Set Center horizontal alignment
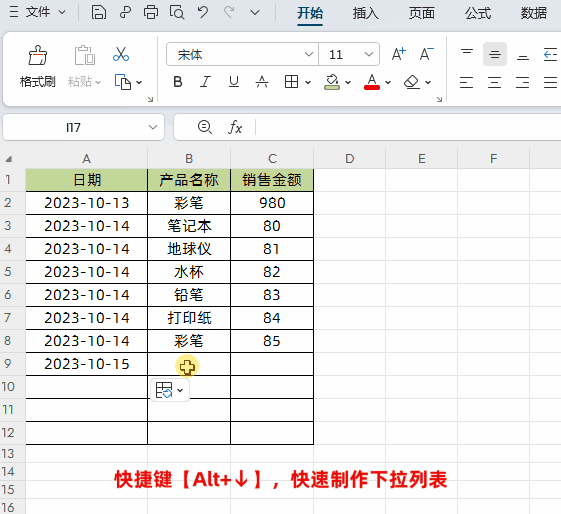This screenshot has height=514, width=561. tap(494, 83)
